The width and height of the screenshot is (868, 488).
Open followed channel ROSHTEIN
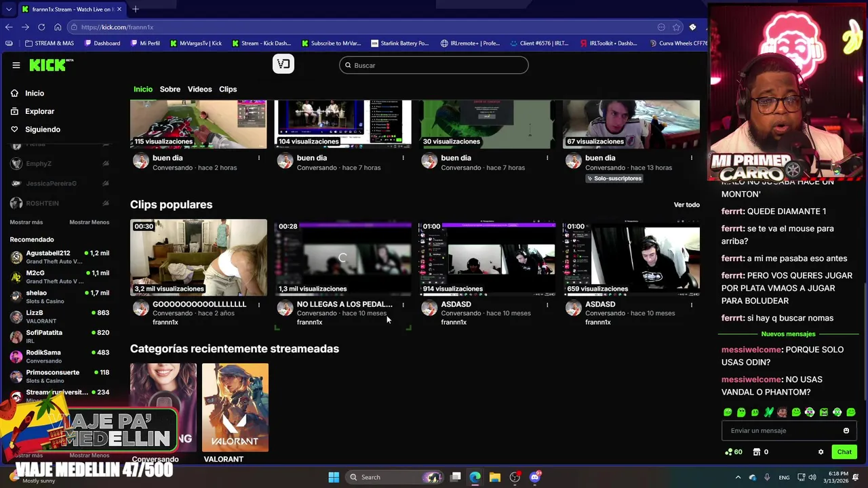tap(60, 203)
